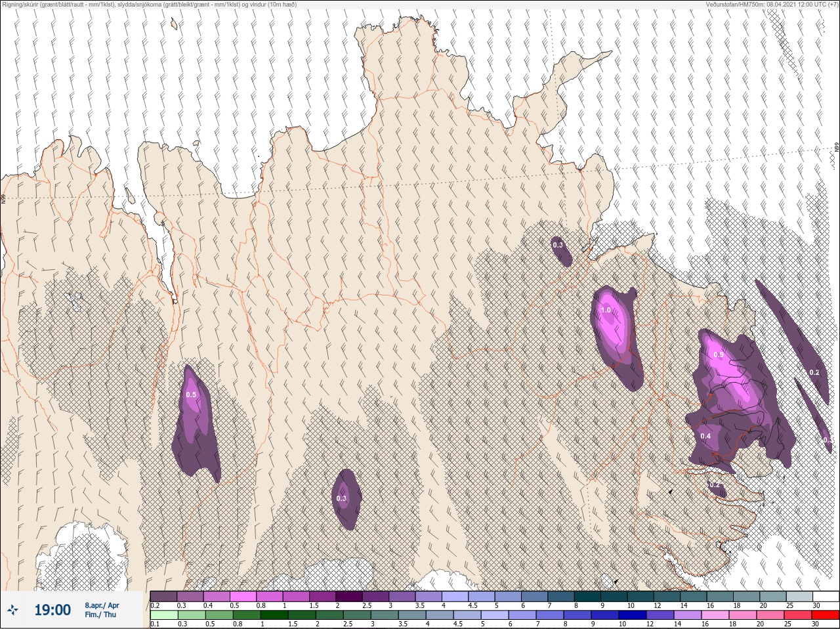The image size is (840, 629).
Task: Click the 1.0 precipitation value on the map
Action: (x=606, y=310)
